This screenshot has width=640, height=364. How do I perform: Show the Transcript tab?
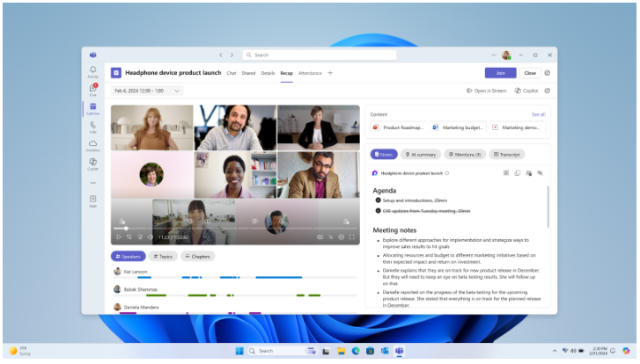point(506,155)
